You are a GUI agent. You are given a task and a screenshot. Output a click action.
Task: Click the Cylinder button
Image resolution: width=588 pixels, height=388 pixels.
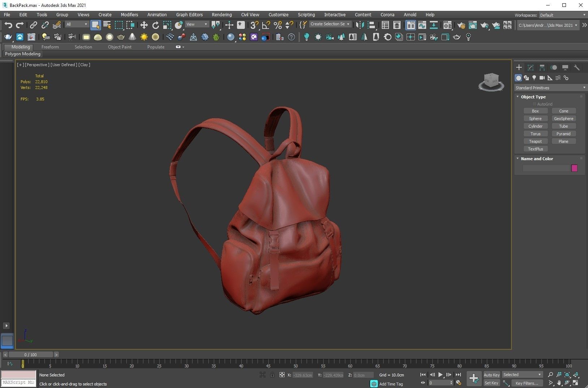(x=535, y=126)
